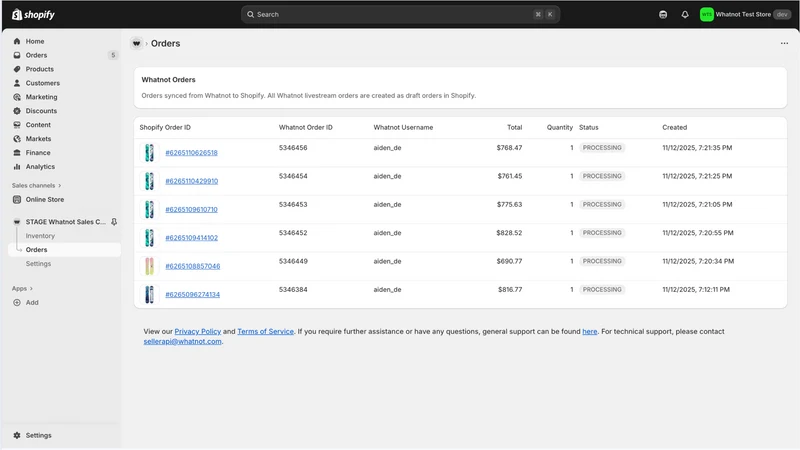
Task: Open the Terms of Service link
Action: coord(265,331)
